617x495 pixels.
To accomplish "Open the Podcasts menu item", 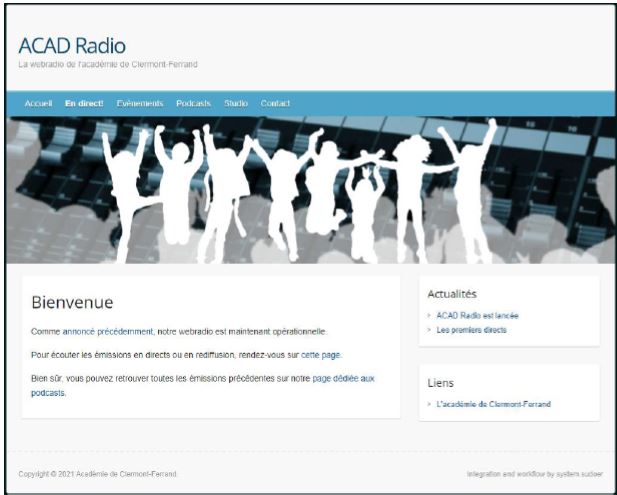I will click(193, 103).
